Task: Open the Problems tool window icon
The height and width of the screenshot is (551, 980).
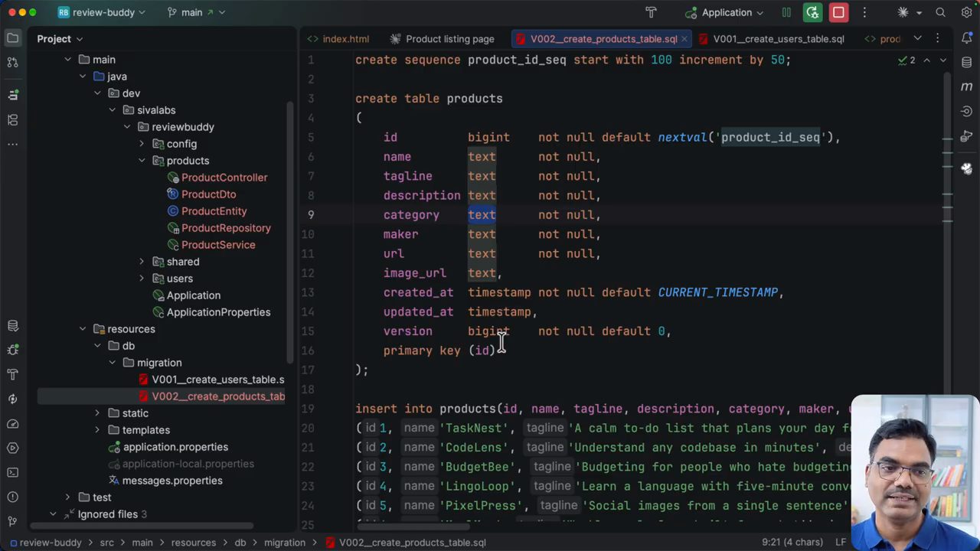Action: click(12, 497)
